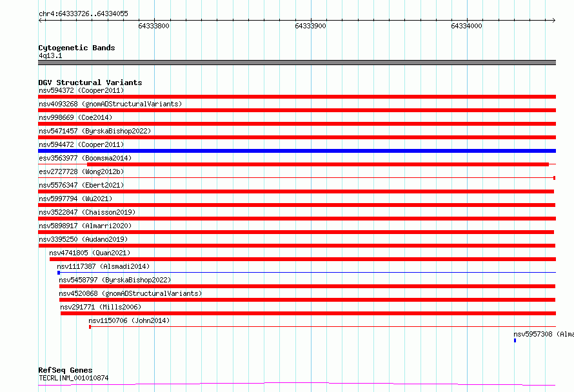Click the blue bar of nsv594472
The height and width of the screenshot is (392, 574).
tap(297, 151)
